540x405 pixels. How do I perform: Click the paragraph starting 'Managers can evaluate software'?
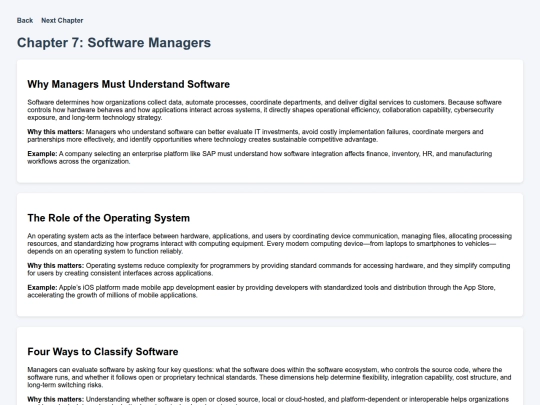click(269, 377)
